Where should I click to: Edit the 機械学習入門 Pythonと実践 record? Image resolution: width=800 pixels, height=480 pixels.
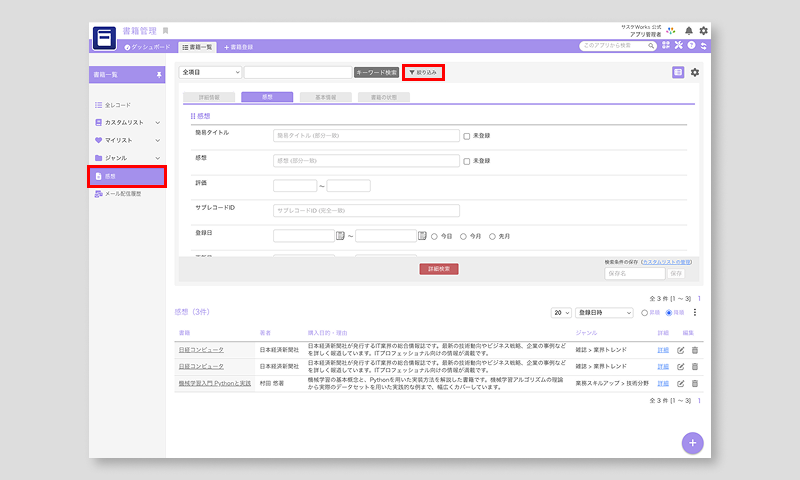681,383
